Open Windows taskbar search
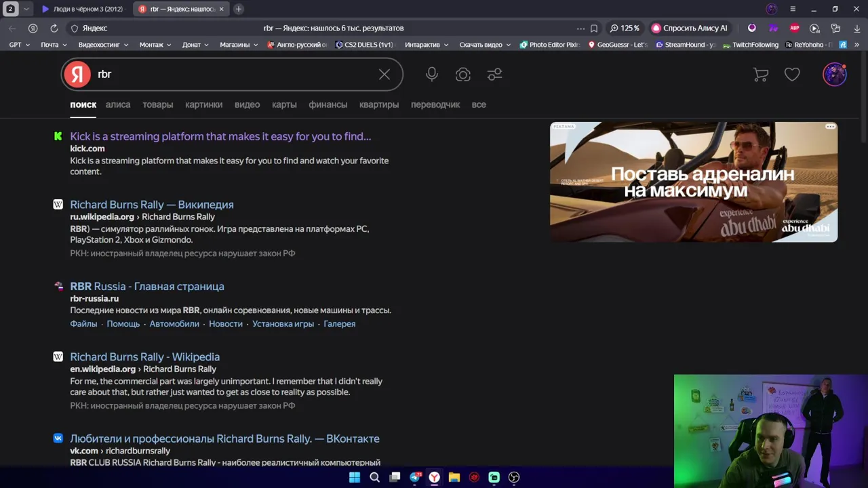Image resolution: width=868 pixels, height=488 pixels. [374, 477]
